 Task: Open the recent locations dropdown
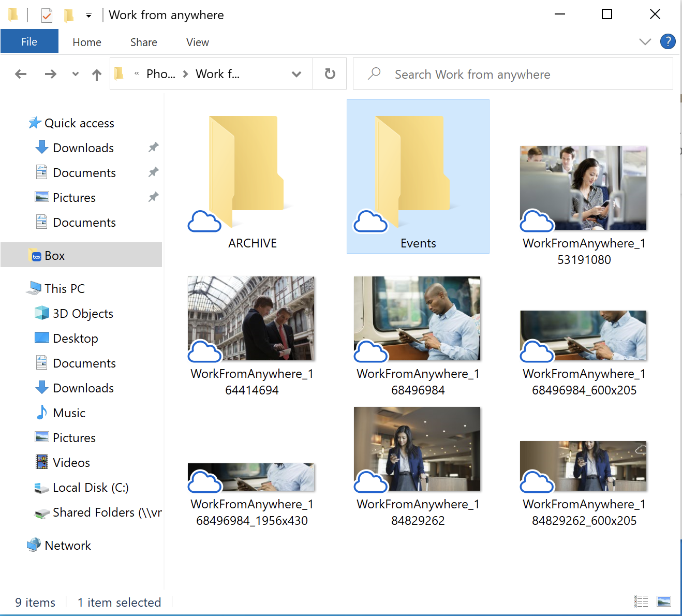76,74
